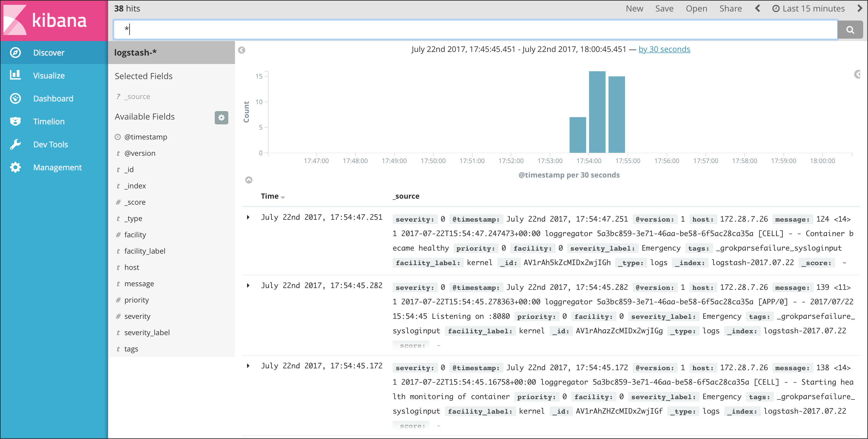Move time range forward
The width and height of the screenshot is (868, 439).
coord(860,8)
